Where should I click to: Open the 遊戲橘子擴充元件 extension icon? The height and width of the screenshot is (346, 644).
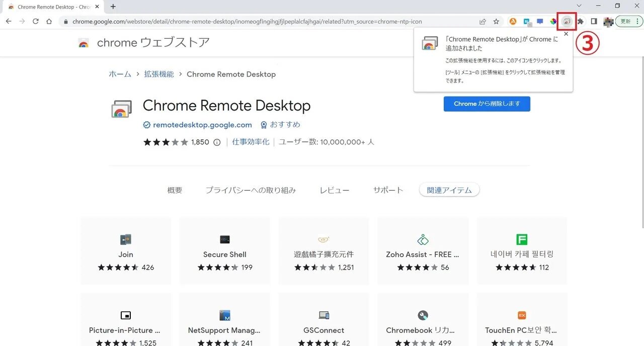click(x=324, y=239)
